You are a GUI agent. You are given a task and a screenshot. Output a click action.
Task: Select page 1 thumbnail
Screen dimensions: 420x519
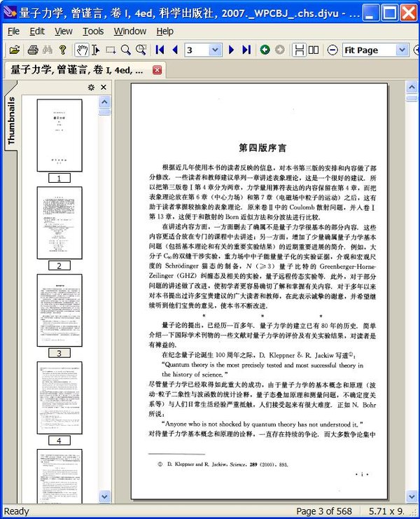click(x=59, y=135)
